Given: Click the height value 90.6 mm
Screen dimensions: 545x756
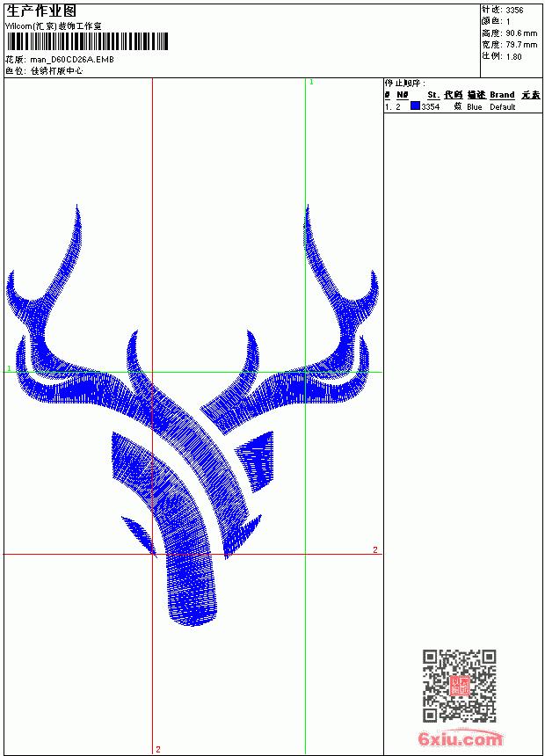Looking at the screenshot, I should (521, 33).
